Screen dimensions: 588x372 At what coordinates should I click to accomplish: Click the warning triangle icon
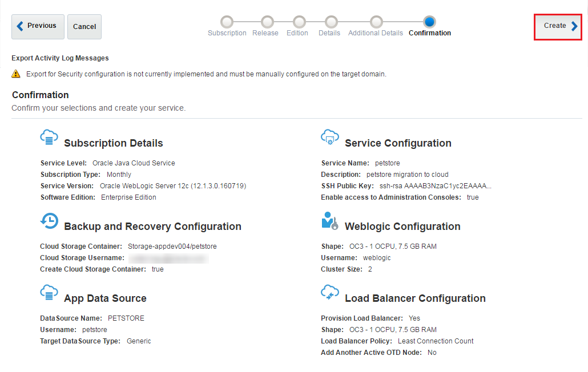coord(16,74)
